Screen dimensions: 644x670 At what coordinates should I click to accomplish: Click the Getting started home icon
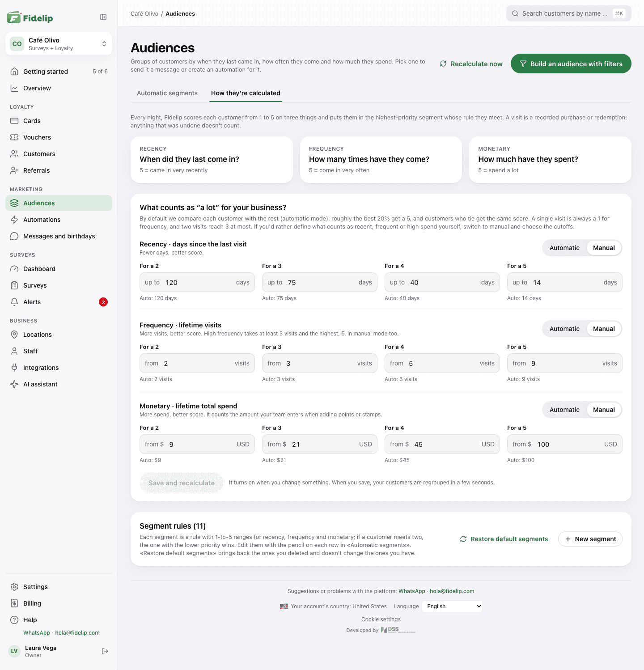click(14, 72)
